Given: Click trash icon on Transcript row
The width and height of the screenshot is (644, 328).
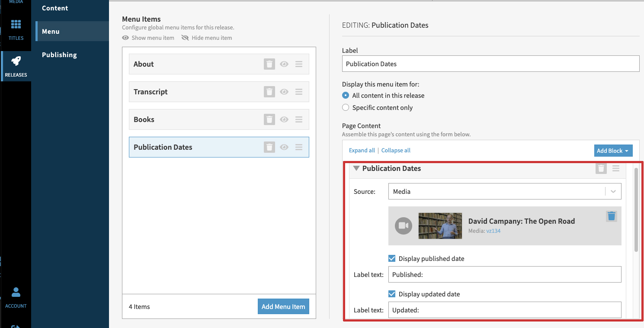Looking at the screenshot, I should click(269, 92).
